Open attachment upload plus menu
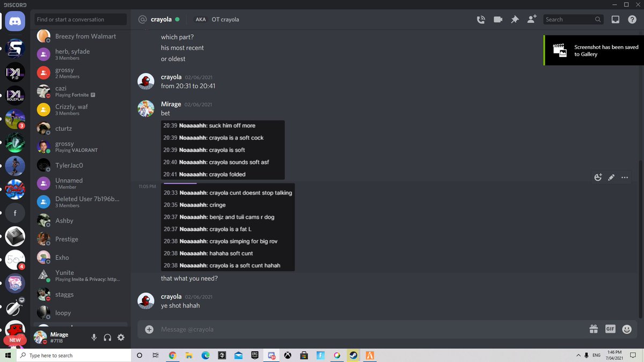This screenshot has width=644, height=362. click(149, 329)
